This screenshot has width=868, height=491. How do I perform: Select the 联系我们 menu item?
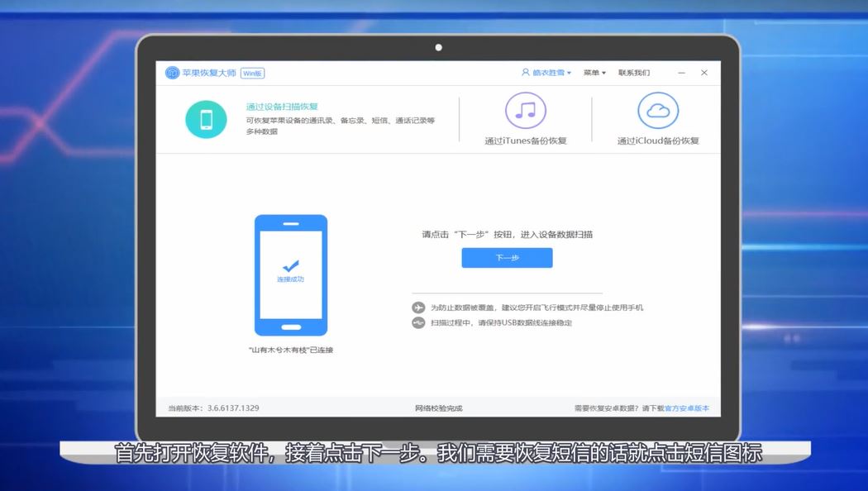tap(633, 73)
